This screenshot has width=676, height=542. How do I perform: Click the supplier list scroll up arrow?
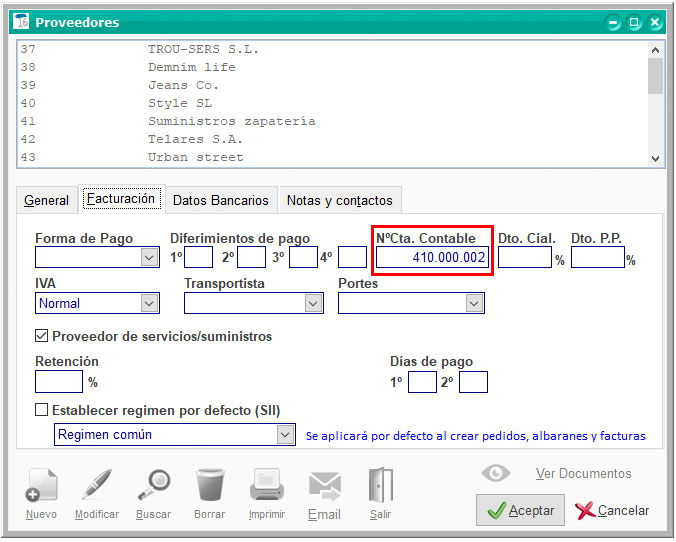pyautogui.click(x=656, y=50)
